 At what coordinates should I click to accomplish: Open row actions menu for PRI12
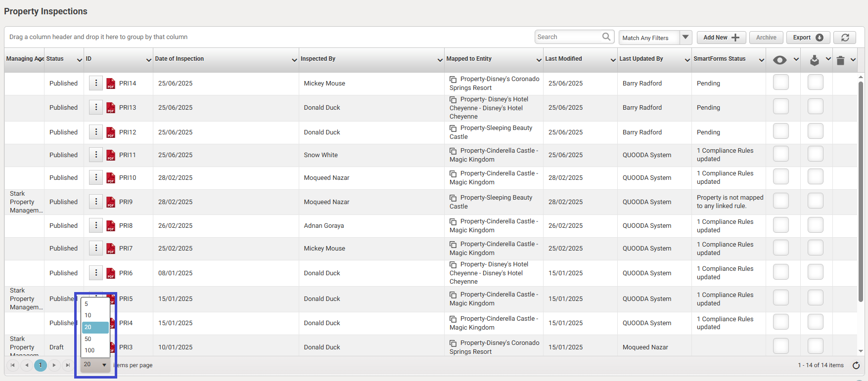pyautogui.click(x=96, y=132)
